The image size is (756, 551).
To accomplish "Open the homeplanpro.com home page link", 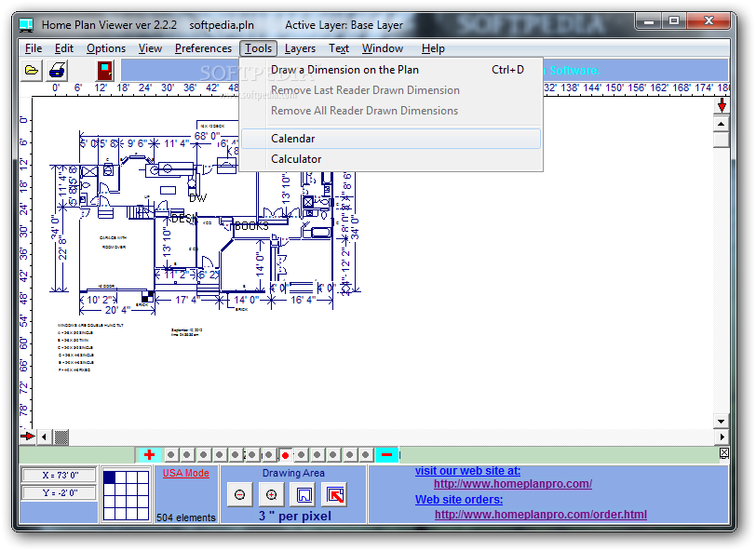I will coord(512,483).
